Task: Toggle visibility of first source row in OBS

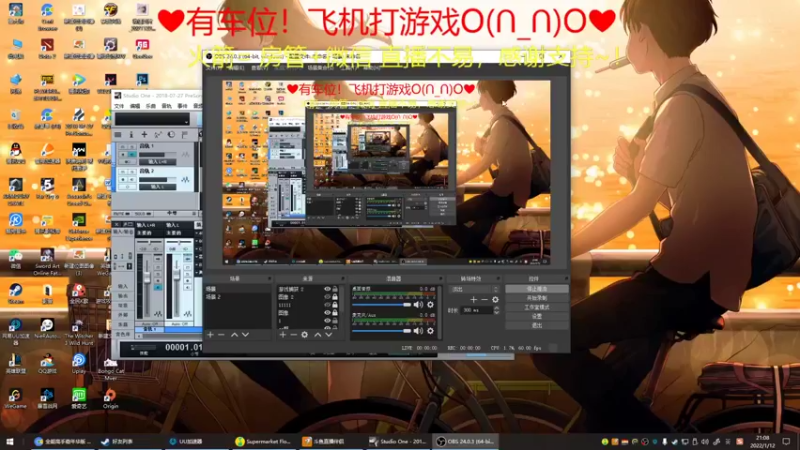Action: pos(327,289)
